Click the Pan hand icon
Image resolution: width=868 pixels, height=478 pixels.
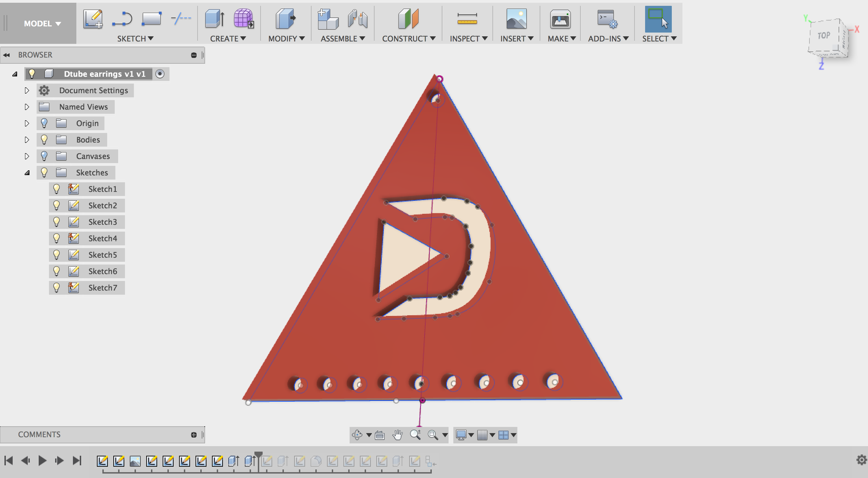tap(397, 435)
